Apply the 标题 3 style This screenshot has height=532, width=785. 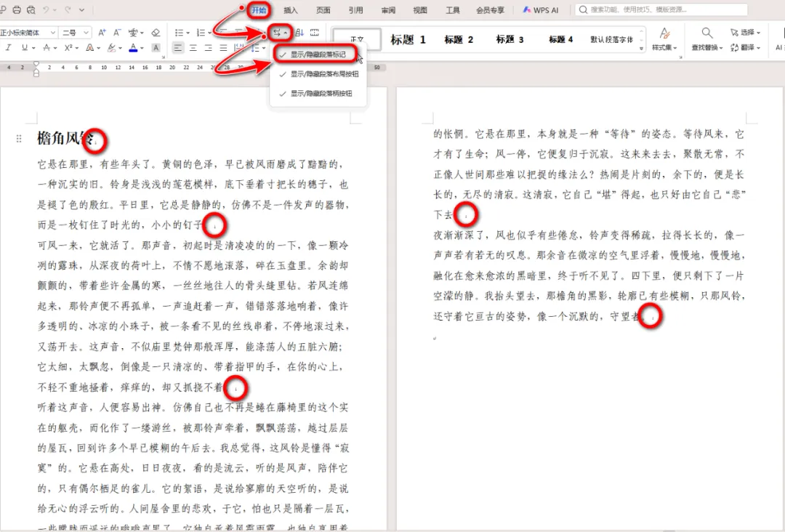pos(510,39)
